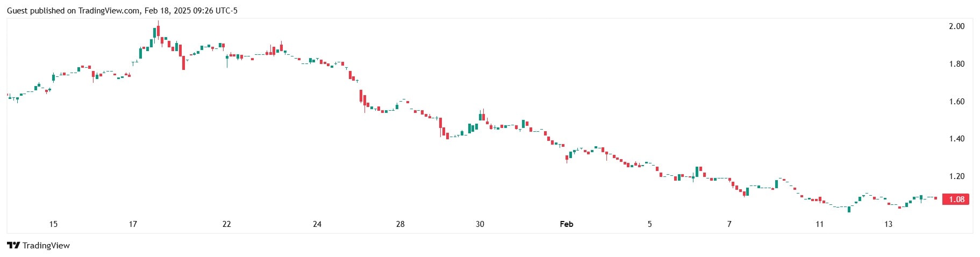The height and width of the screenshot is (257, 980).
Task: Click the Feb month label on time axis
Action: [567, 224]
